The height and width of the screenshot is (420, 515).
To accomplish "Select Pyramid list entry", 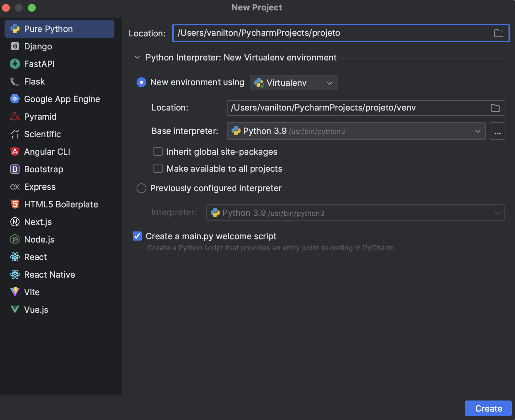I will pos(59,117).
